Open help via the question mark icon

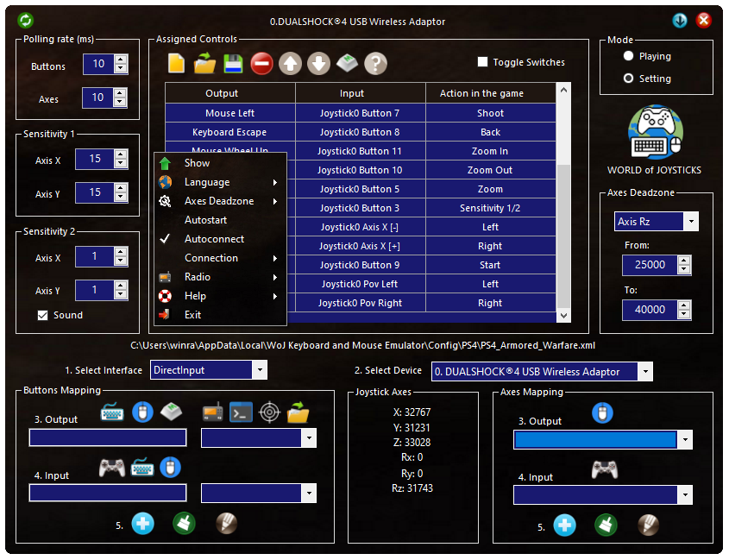click(x=375, y=63)
